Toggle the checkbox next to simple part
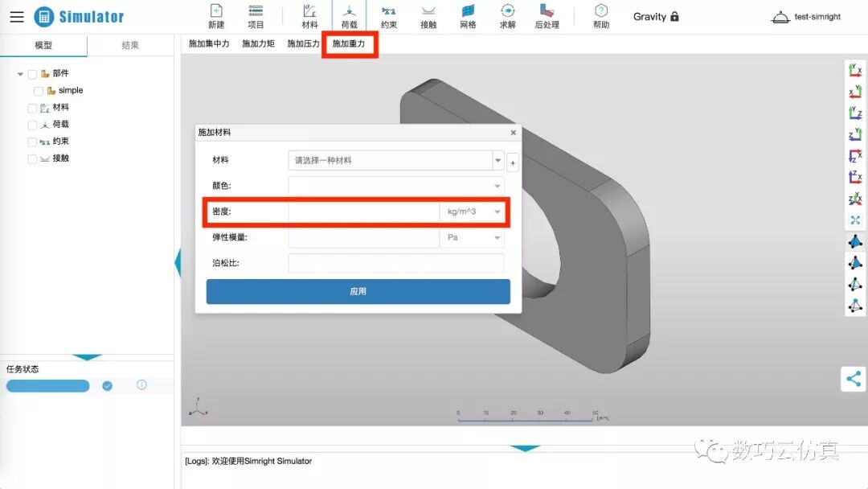This screenshot has height=489, width=868. pyautogui.click(x=37, y=90)
